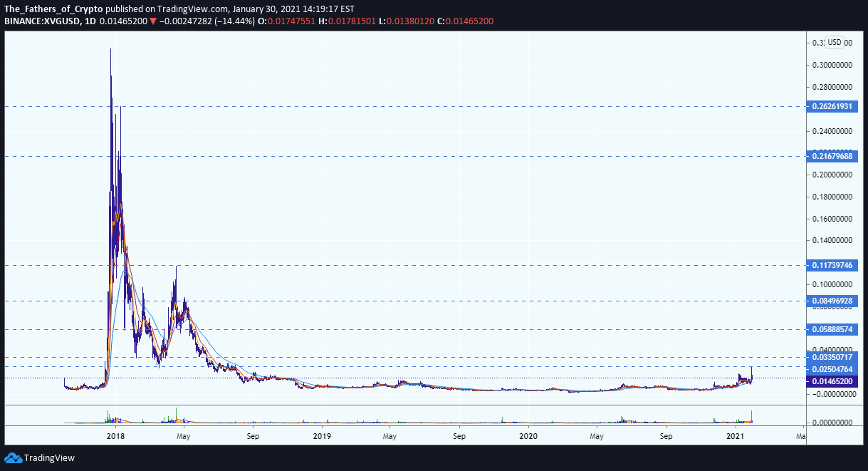Screen dimensions: 868x471
Task: Click the close value C:0.01465200
Action: coord(466,21)
